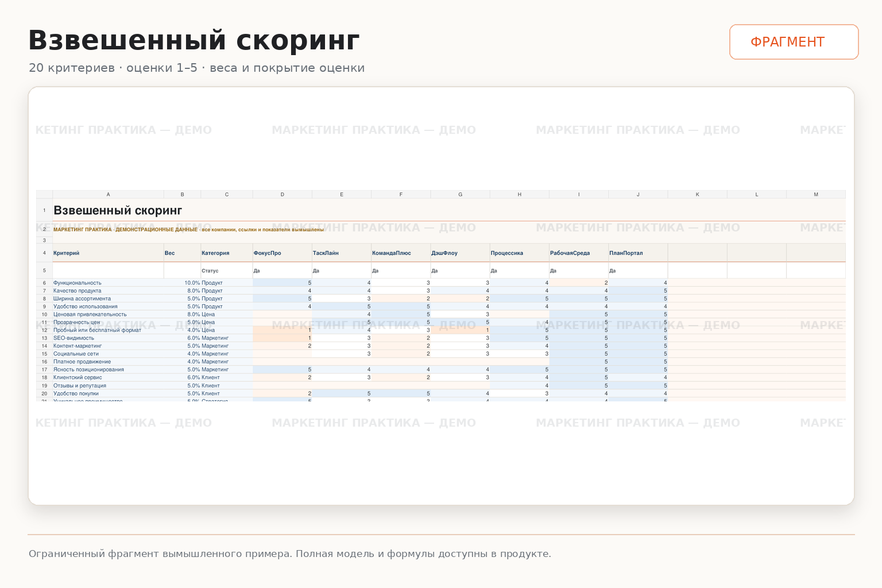Select the Ясность позиционирования criterion cell
882x588 pixels.
(108, 370)
